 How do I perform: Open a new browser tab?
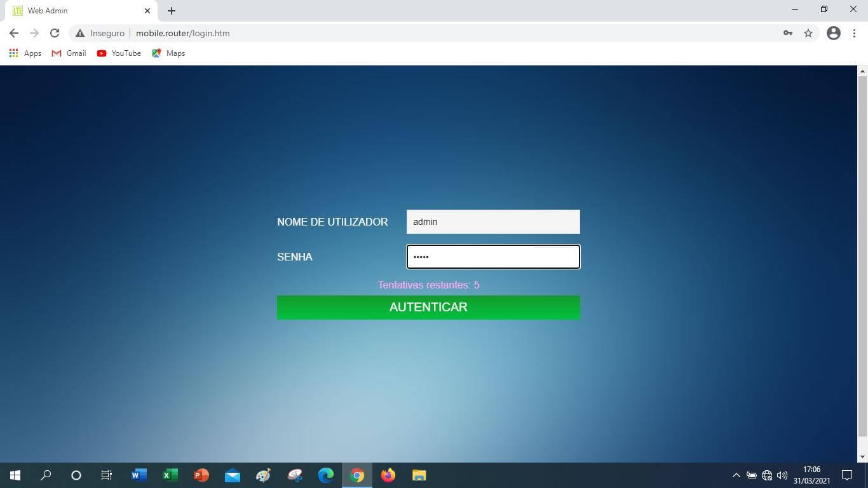(172, 11)
